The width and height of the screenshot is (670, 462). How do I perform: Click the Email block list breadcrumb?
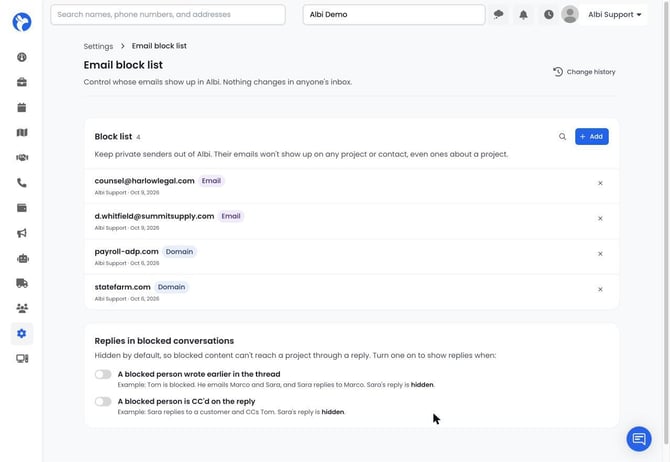[159, 46]
